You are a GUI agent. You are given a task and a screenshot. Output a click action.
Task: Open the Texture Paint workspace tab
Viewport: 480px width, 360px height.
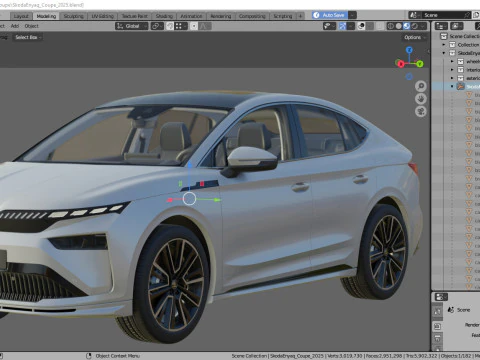click(134, 16)
